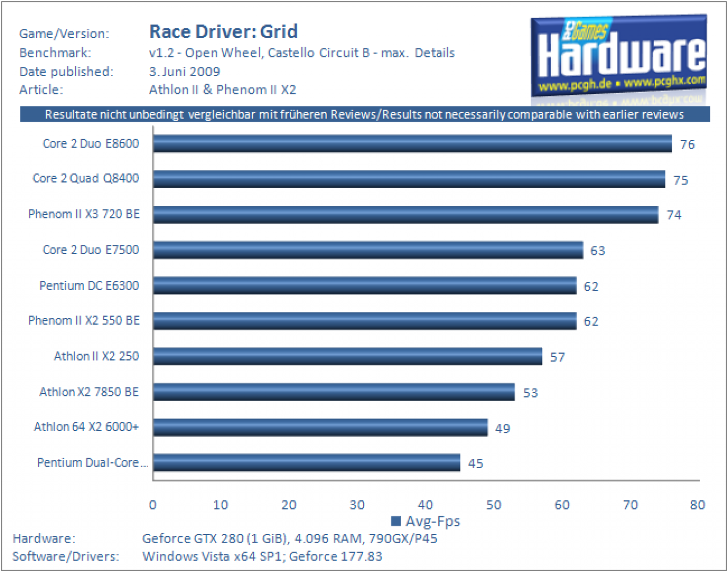This screenshot has width=728, height=572.
Task: Click the Pentium Dual-Core bar
Action: click(307, 462)
